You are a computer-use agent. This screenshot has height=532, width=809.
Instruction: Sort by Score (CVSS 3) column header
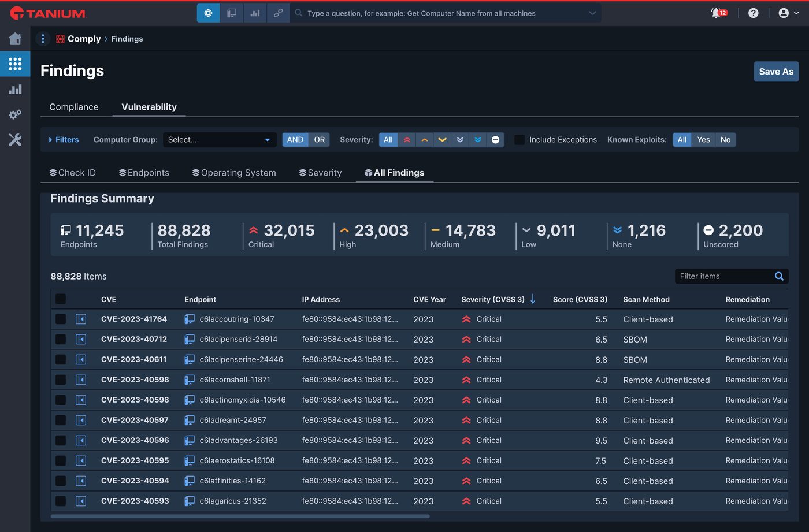point(580,299)
